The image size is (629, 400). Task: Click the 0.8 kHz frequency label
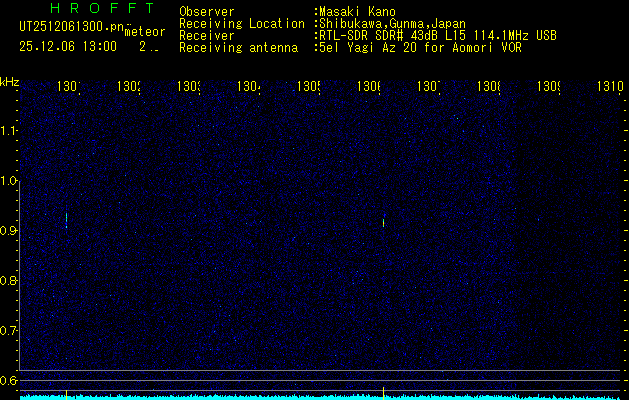coord(8,280)
